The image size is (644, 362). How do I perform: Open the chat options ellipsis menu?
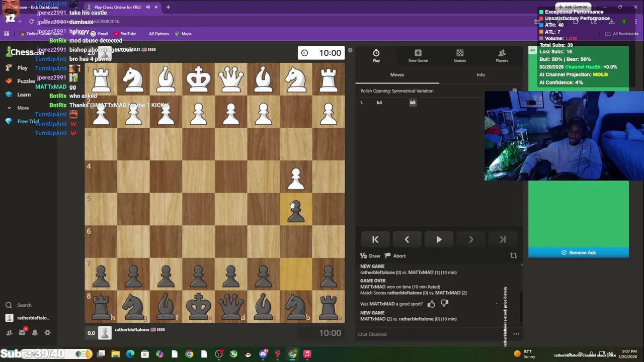coord(516,334)
